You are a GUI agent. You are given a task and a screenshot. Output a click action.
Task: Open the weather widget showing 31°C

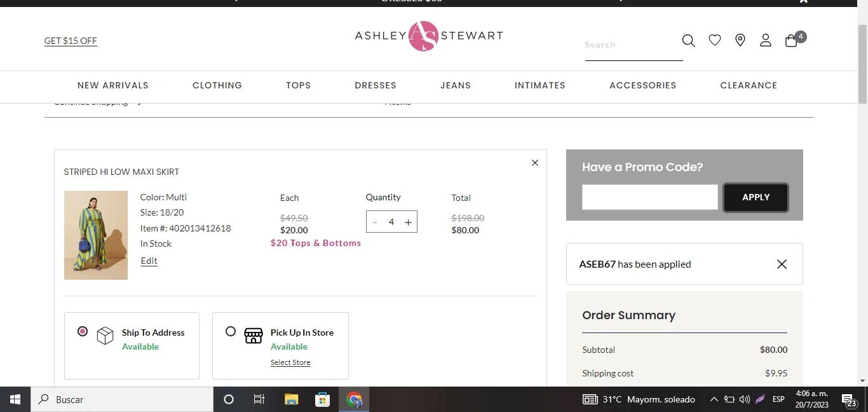click(x=639, y=399)
